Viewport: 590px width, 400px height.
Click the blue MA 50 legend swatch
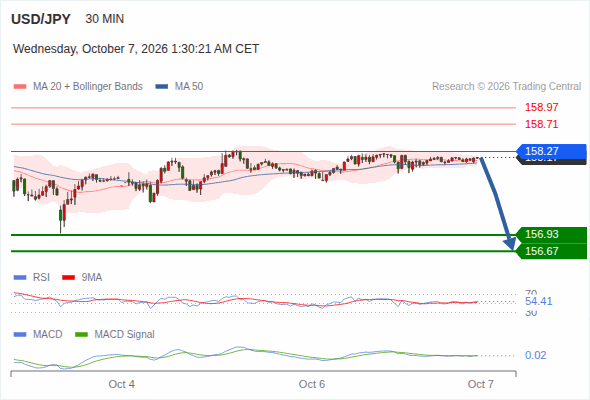tap(162, 87)
